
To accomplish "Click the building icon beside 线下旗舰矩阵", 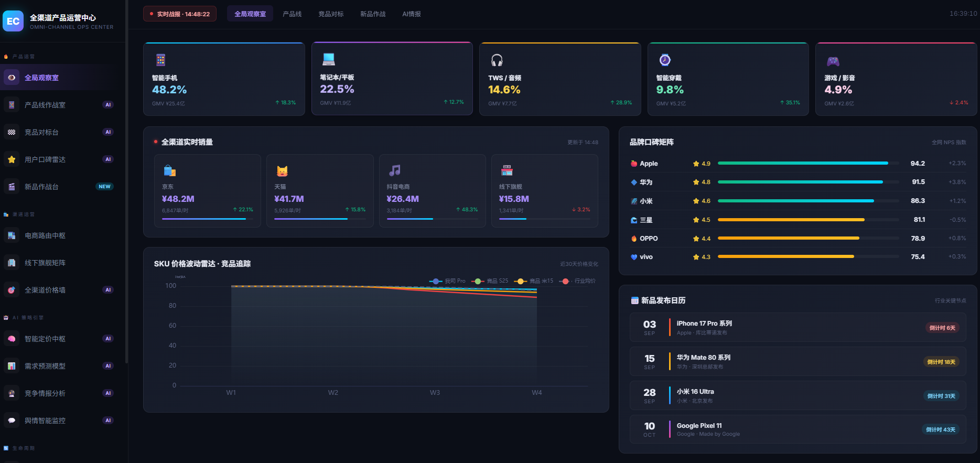I will (x=12, y=263).
